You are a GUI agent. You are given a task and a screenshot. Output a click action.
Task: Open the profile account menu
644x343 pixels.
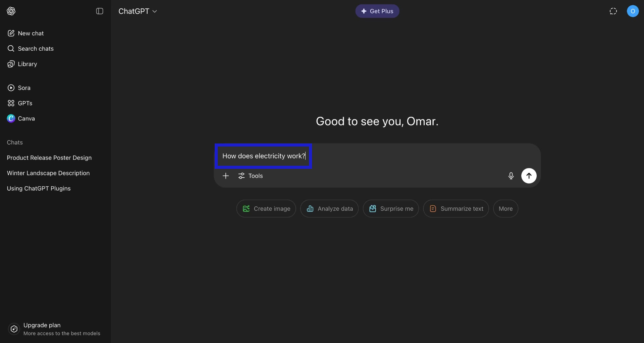[633, 11]
